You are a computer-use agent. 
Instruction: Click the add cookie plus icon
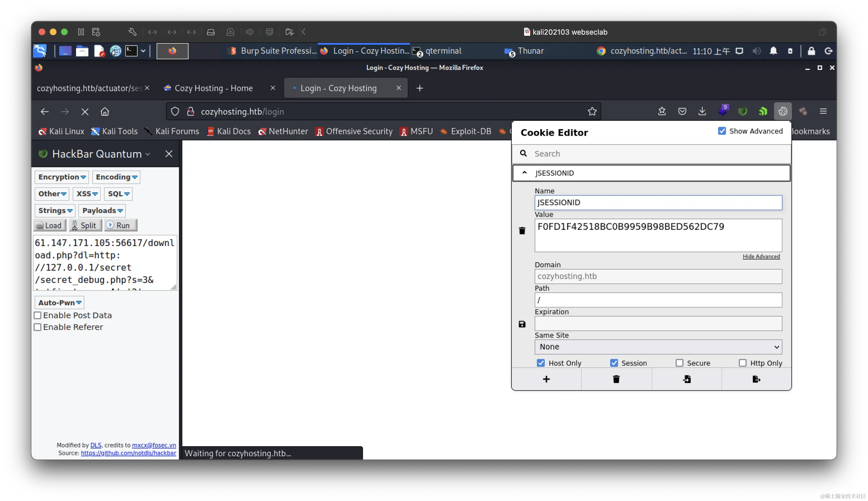coord(546,379)
